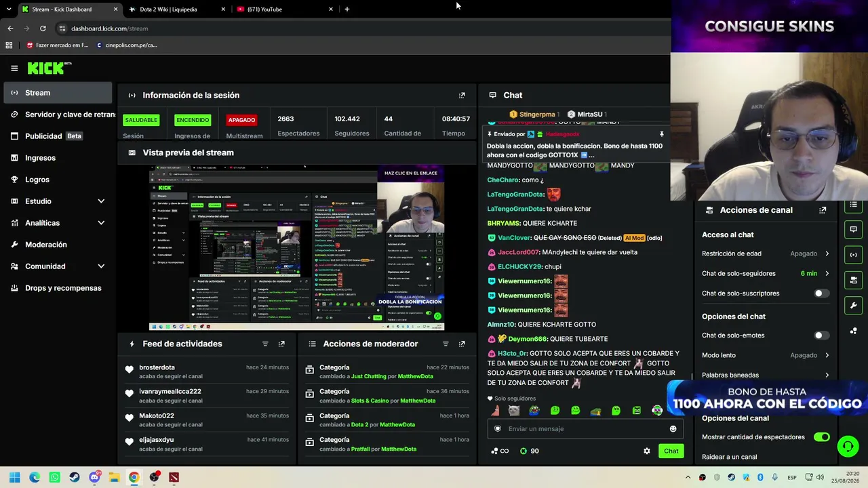Toggle Chat de solo-emotes
The image size is (868, 488).
pyautogui.click(x=821, y=335)
